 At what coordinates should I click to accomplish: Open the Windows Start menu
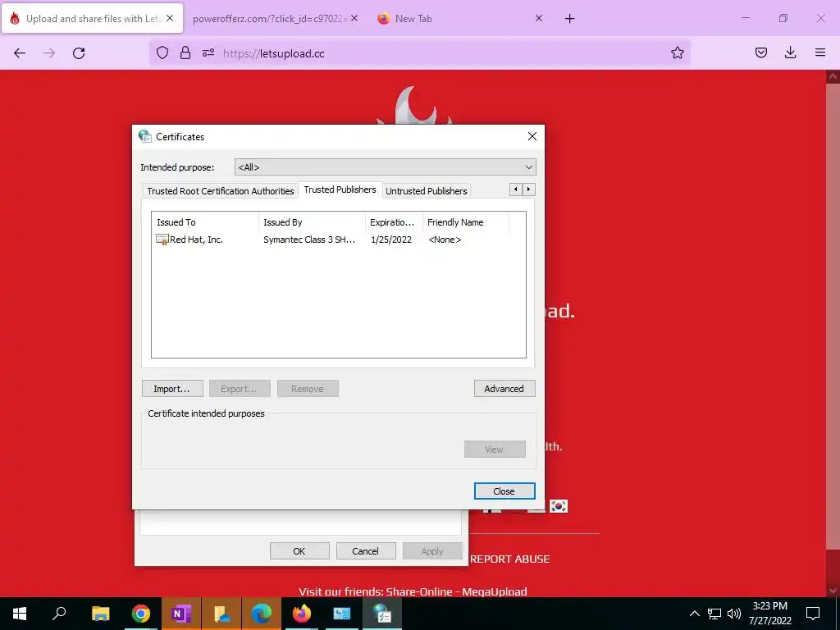(20, 614)
